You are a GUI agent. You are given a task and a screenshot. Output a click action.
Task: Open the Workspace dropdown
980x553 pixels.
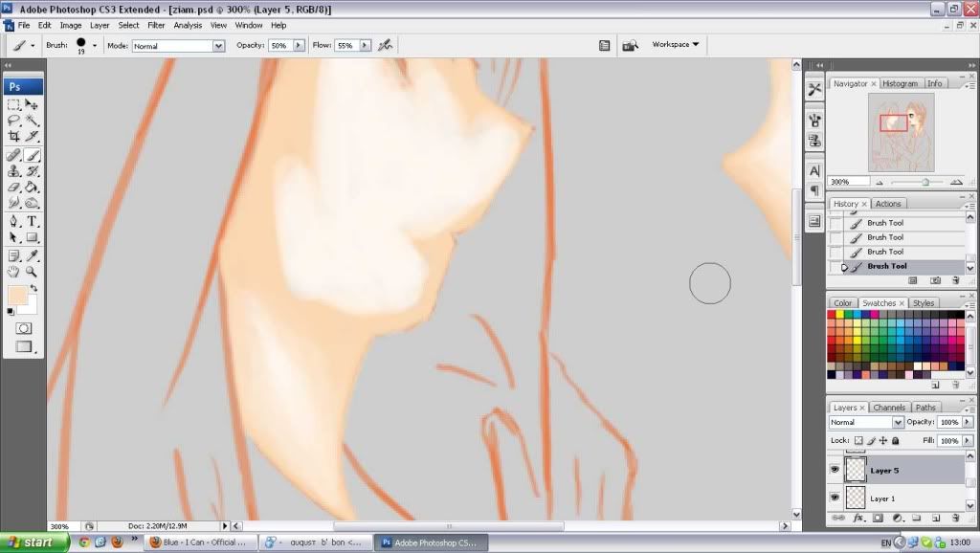[x=676, y=44]
